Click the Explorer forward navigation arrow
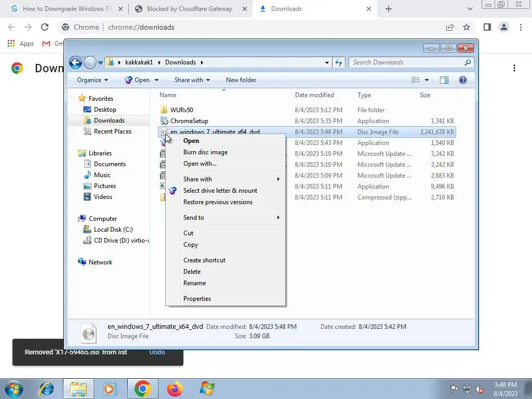This screenshot has height=399, width=532. [90, 62]
